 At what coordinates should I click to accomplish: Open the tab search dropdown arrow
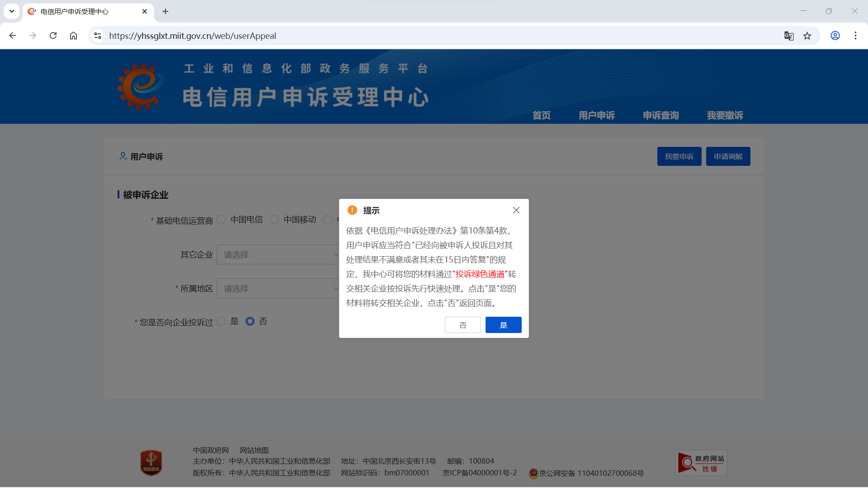12,11
